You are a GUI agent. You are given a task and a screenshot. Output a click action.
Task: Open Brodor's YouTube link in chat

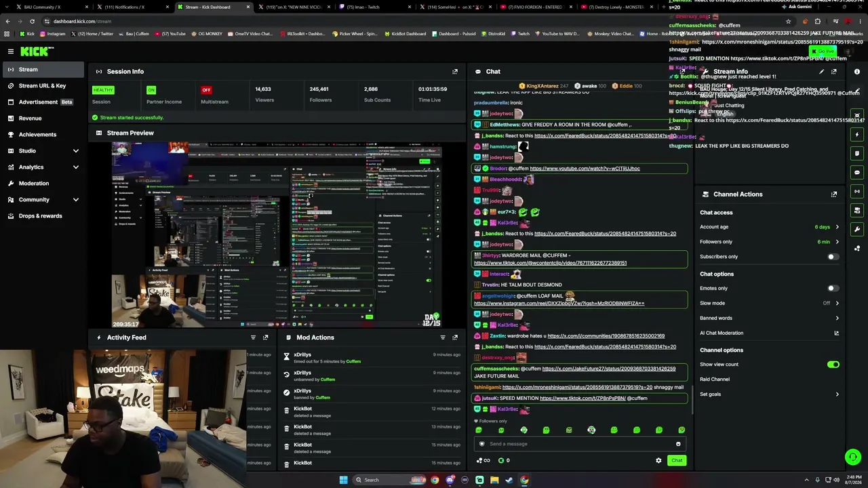point(585,169)
